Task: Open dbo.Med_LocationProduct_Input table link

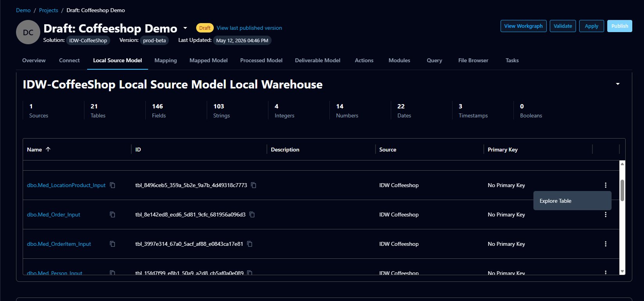Action: [66, 185]
